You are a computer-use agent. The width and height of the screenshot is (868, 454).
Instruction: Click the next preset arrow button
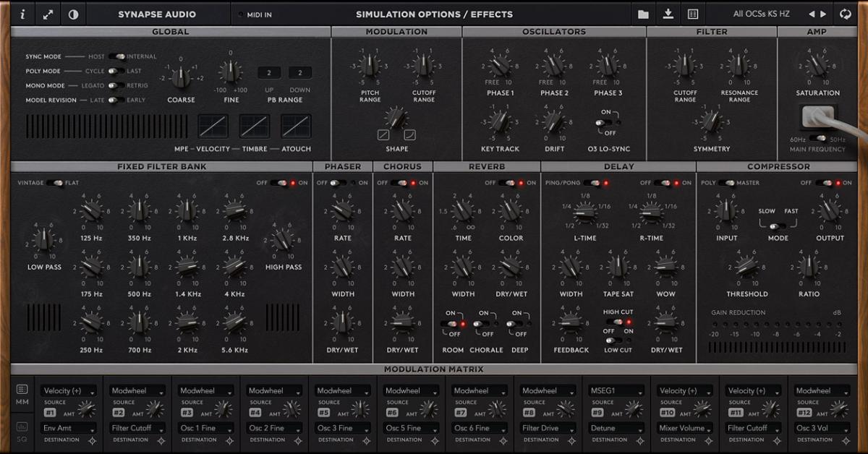823,13
